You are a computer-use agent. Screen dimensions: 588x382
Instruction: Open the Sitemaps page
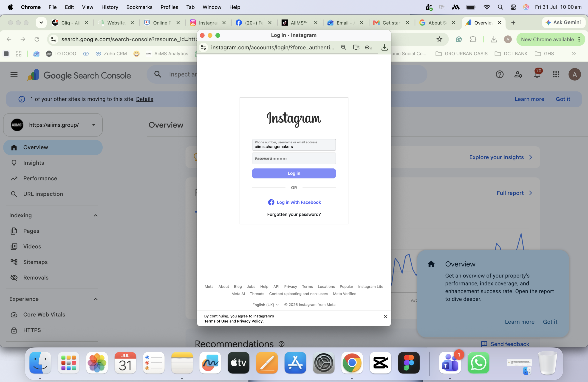(x=53, y=262)
